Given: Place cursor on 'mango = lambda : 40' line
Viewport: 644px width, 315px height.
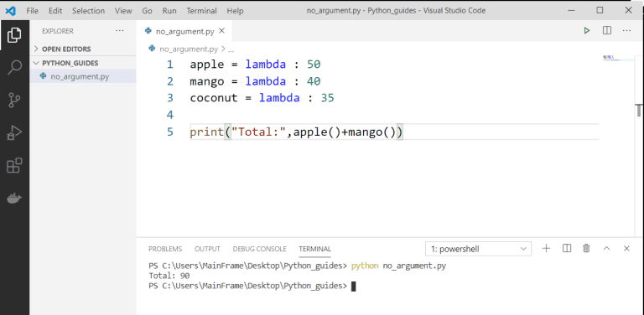Looking at the screenshot, I should click(x=255, y=81).
